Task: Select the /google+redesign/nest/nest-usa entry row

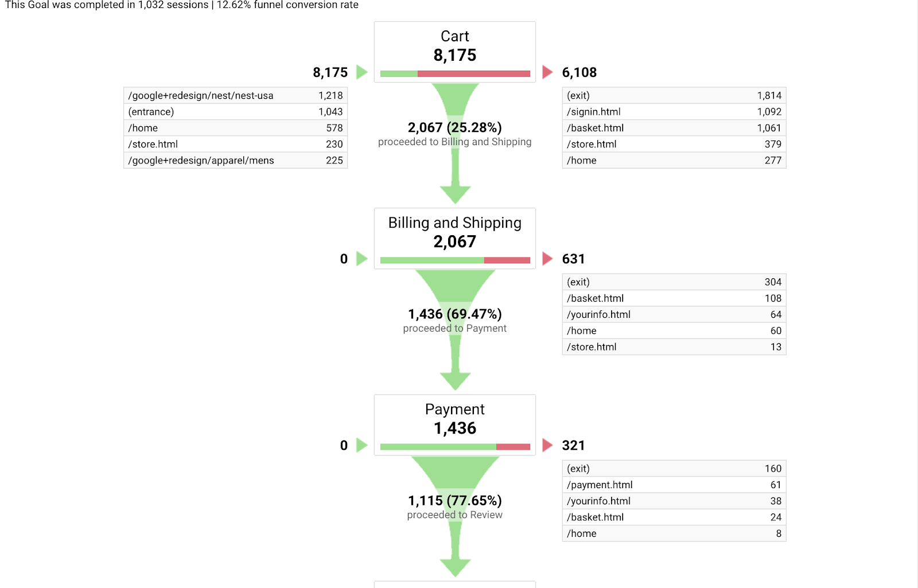Action: [x=235, y=96]
